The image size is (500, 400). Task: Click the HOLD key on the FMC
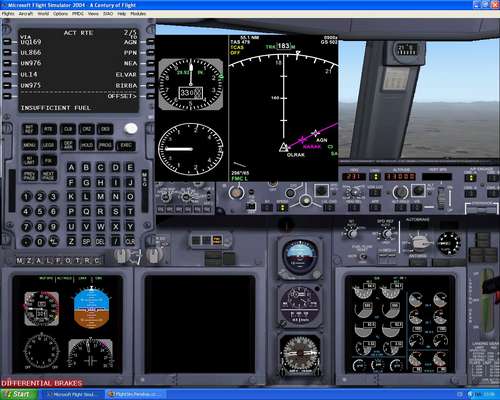[x=86, y=145]
